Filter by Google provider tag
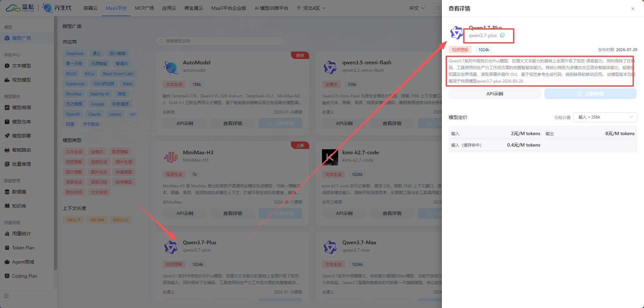 pos(97,104)
